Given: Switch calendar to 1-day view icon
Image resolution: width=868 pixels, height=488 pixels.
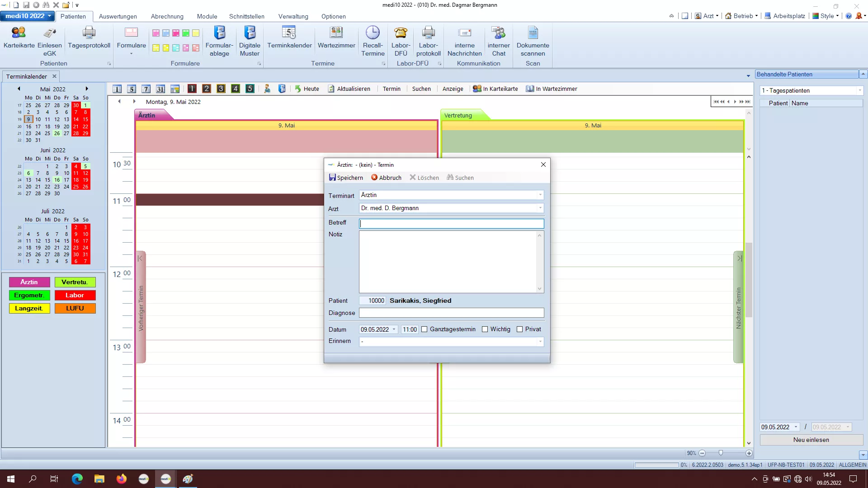Looking at the screenshot, I should 117,89.
